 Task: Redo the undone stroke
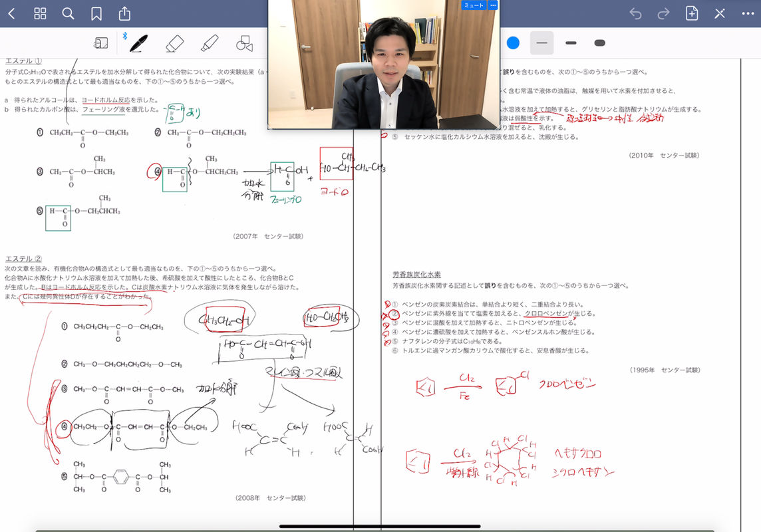click(663, 13)
